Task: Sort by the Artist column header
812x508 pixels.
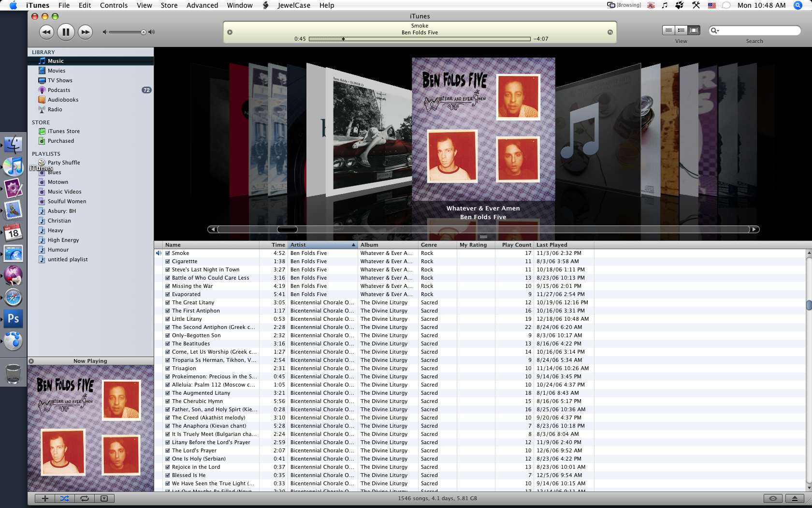Action: pyautogui.click(x=322, y=245)
